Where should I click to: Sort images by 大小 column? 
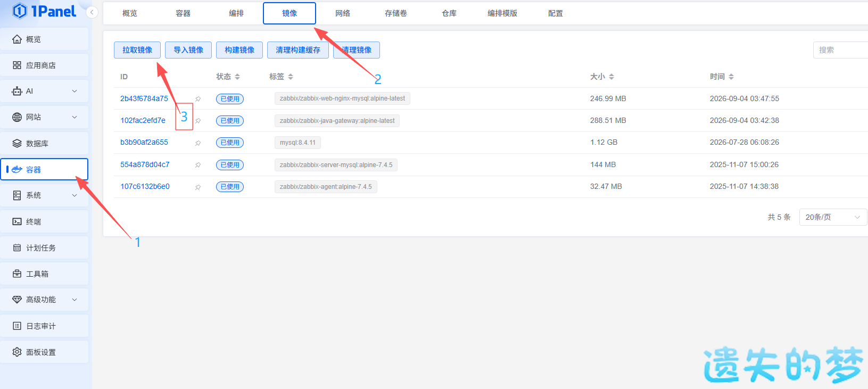point(611,77)
